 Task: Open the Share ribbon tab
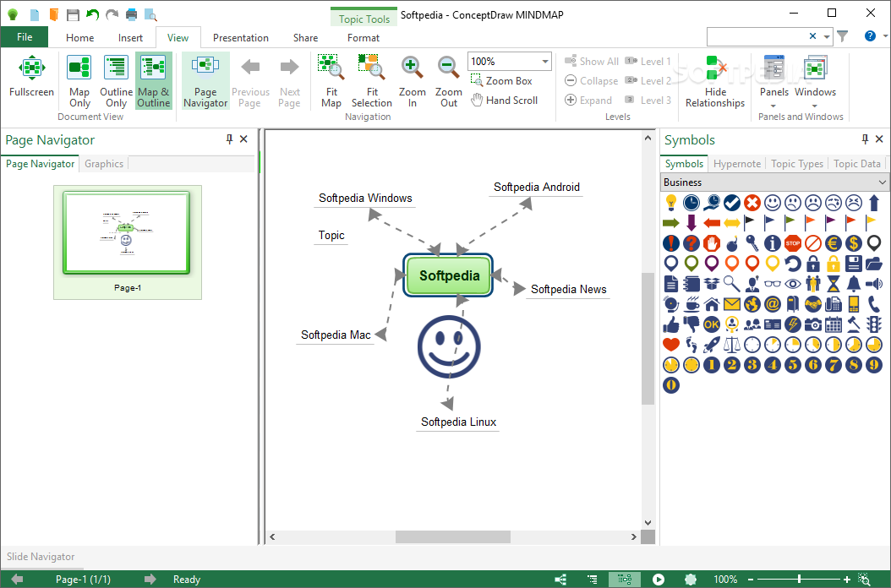click(305, 37)
